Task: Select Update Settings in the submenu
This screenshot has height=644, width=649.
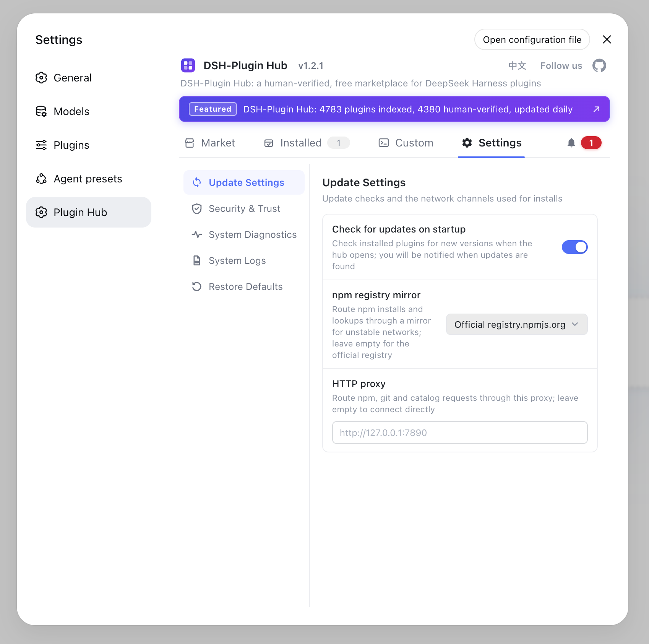Action: [x=244, y=182]
